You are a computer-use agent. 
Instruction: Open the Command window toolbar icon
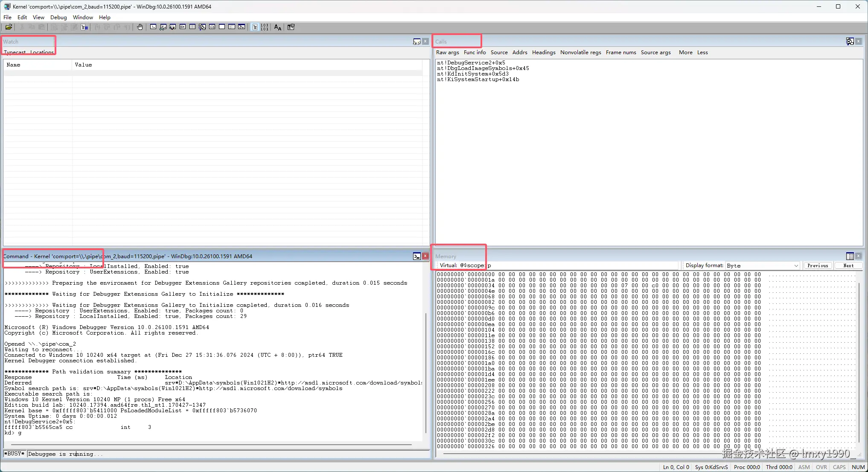[x=153, y=27]
